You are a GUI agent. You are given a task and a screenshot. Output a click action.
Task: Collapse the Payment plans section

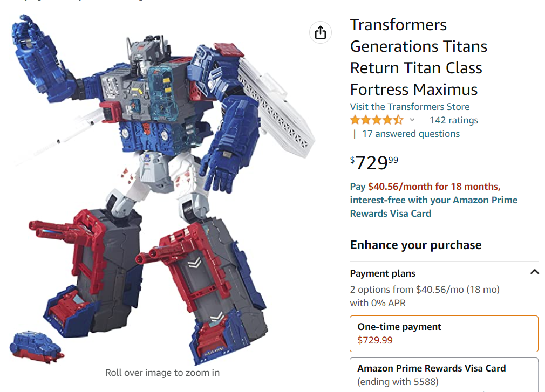point(534,272)
